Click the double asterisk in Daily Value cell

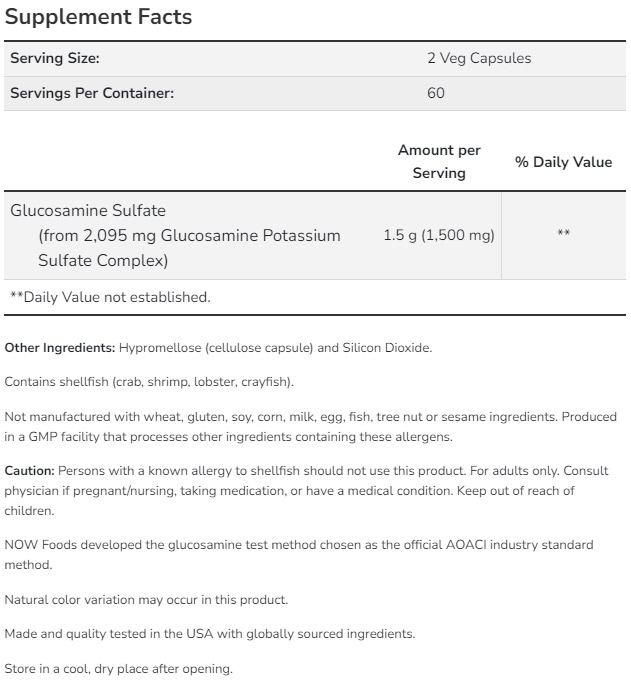(x=563, y=235)
